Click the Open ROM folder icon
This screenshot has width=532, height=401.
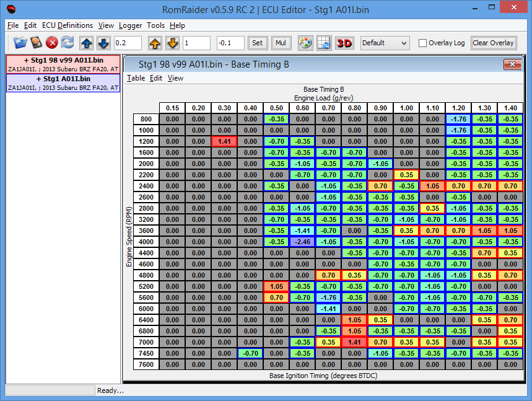(21, 43)
